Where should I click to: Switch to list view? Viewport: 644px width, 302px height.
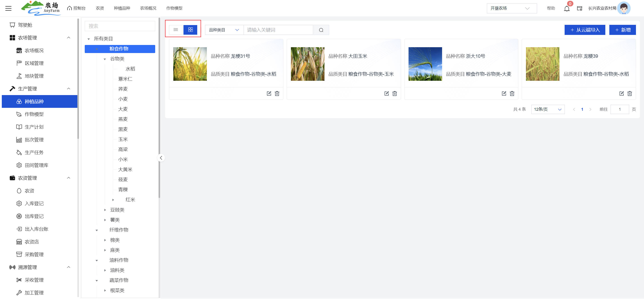[x=176, y=30]
